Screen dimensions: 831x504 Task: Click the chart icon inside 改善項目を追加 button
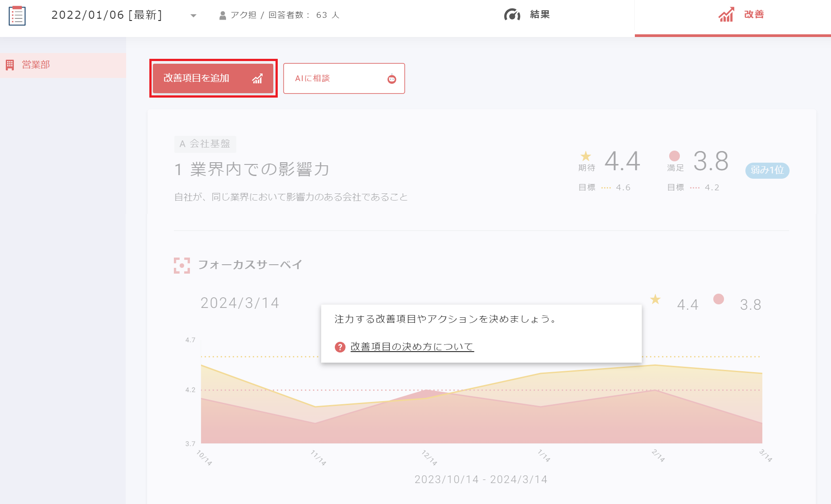click(258, 78)
